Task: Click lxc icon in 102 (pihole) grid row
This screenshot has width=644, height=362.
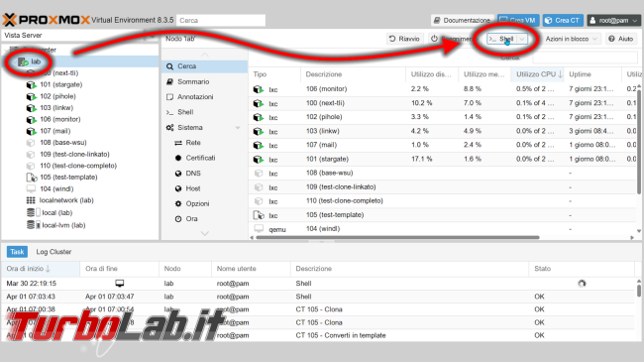Action: click(258, 117)
